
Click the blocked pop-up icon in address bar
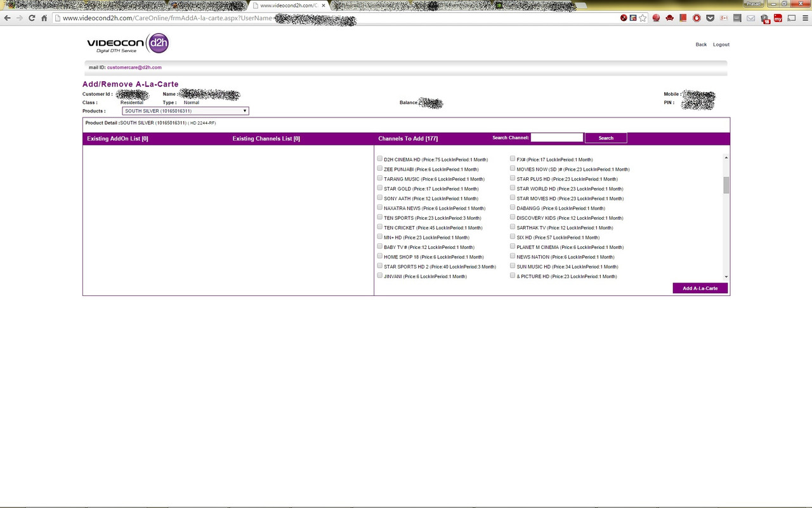(x=633, y=18)
